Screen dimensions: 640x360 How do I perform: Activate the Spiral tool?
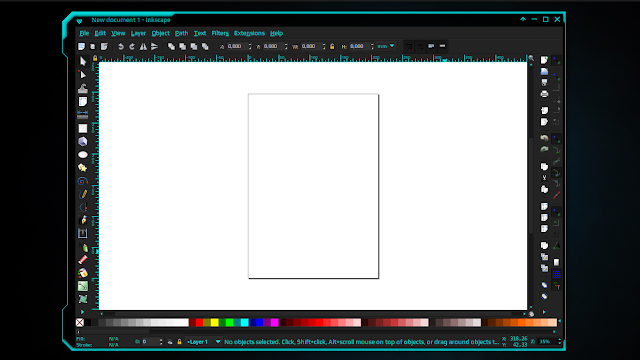83,181
